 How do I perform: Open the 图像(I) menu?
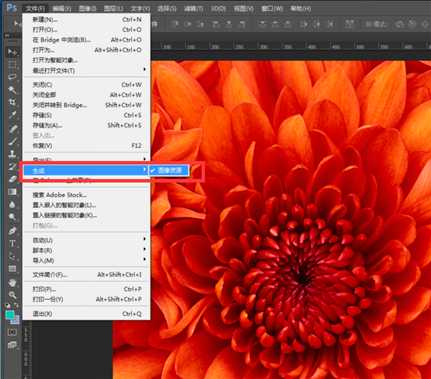(88, 8)
